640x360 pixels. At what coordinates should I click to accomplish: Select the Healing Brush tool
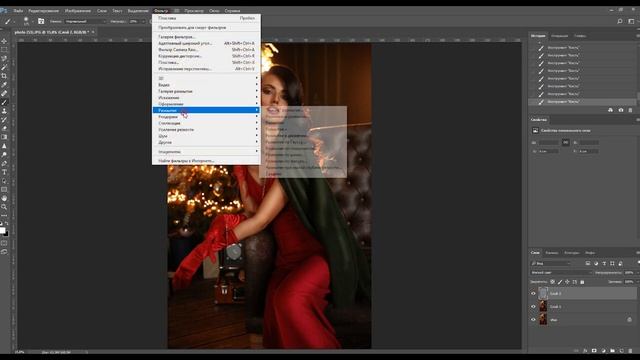[4, 93]
